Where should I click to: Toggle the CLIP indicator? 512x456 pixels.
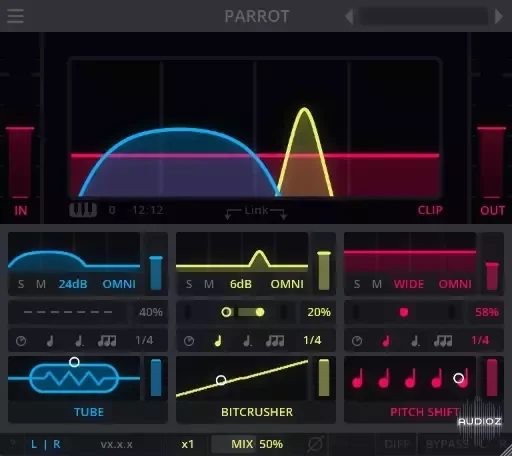click(430, 210)
